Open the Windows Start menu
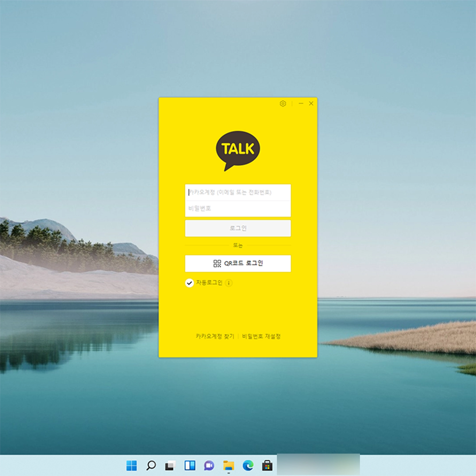The width and height of the screenshot is (476, 476). click(x=132, y=466)
